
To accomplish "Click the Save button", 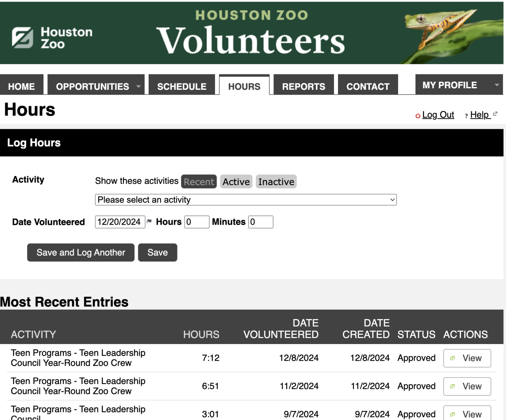I will point(158,252).
